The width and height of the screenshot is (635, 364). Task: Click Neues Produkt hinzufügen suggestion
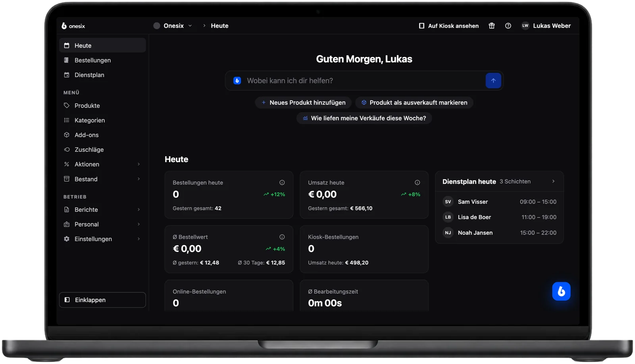[303, 102]
